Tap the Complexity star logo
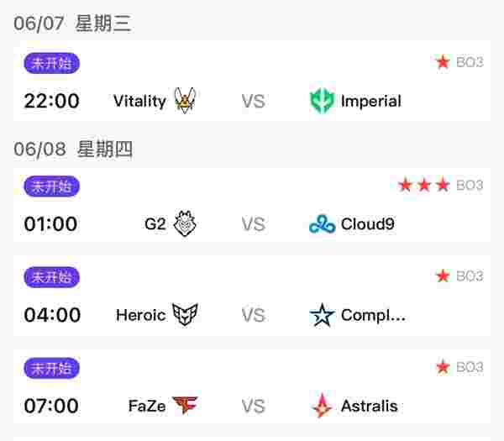 coord(322,315)
